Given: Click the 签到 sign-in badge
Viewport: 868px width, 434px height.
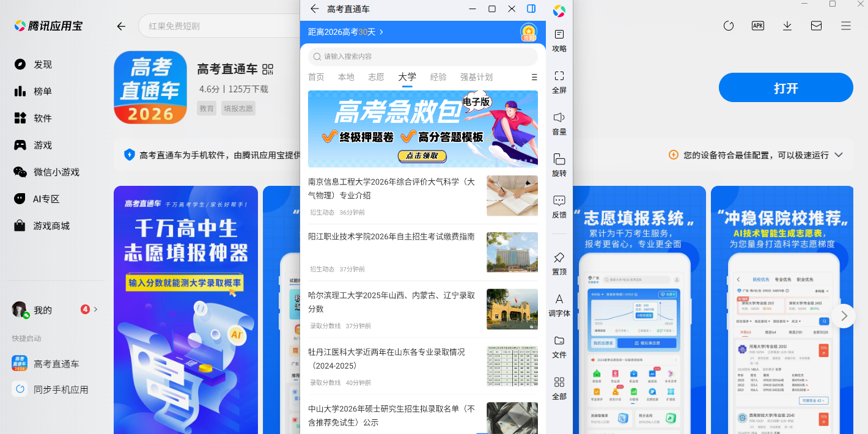Looking at the screenshot, I should 529,32.
